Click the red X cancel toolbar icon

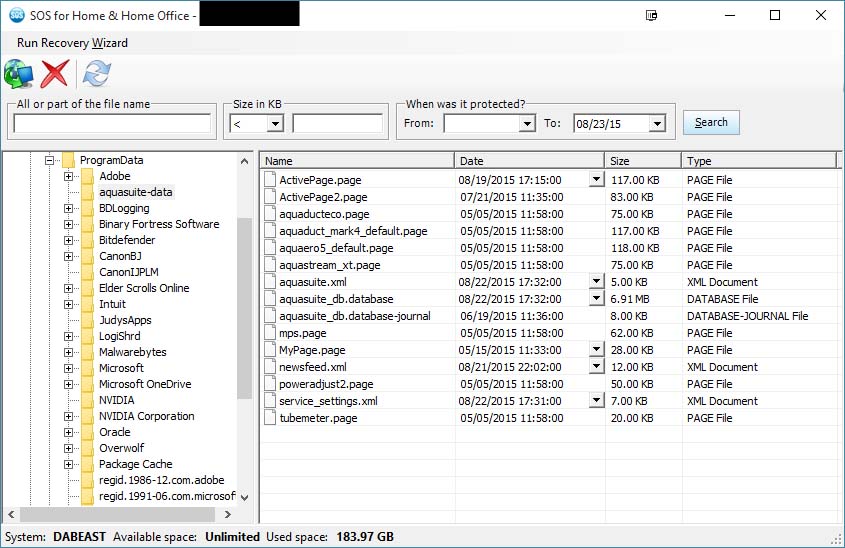pyautogui.click(x=56, y=73)
